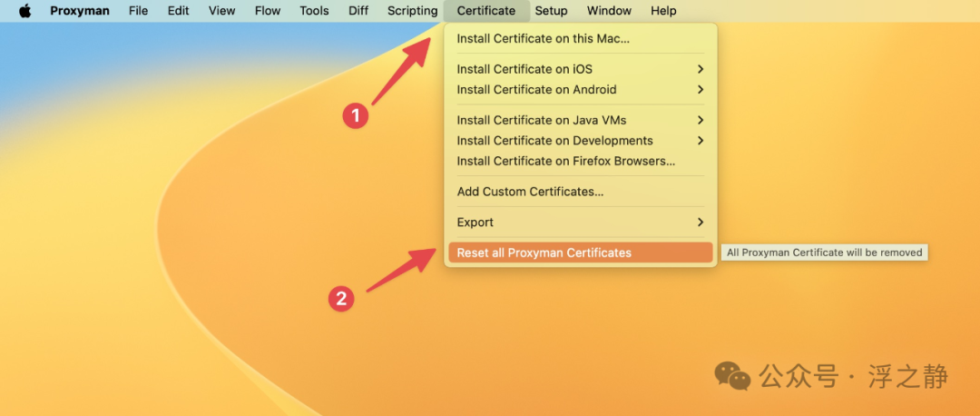Open the Scripting menu
This screenshot has height=416, width=980.
413,11
